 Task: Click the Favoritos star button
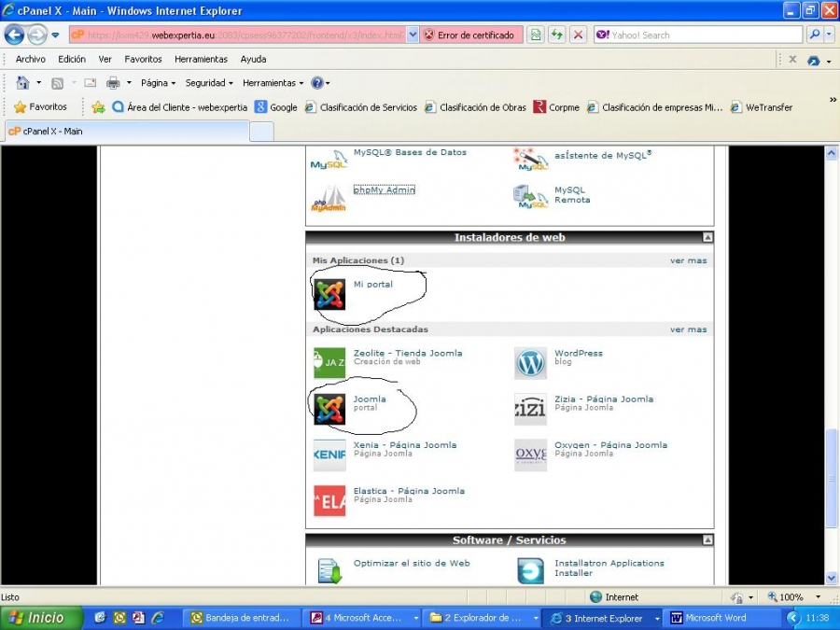(x=41, y=107)
